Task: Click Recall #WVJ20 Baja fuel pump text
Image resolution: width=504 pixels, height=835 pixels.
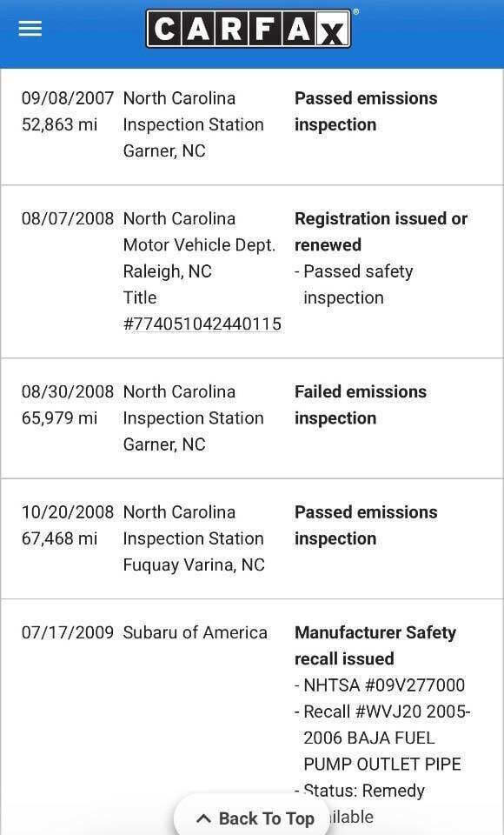Action: (382, 738)
